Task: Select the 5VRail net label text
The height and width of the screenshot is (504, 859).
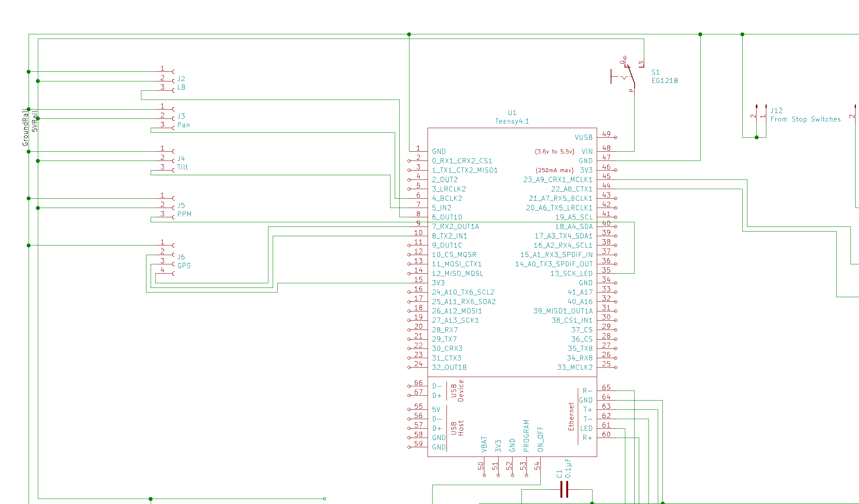Action: coord(35,122)
